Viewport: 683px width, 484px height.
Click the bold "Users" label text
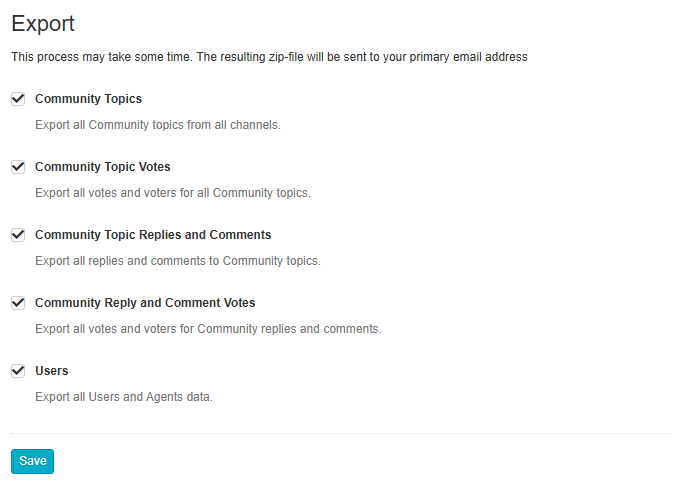(x=52, y=371)
